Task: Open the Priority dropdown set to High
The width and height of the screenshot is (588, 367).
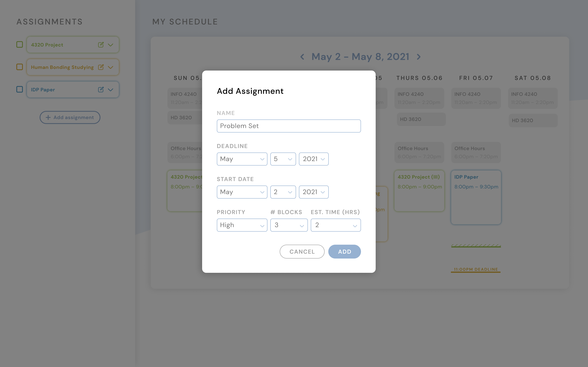Action: pyautogui.click(x=242, y=225)
